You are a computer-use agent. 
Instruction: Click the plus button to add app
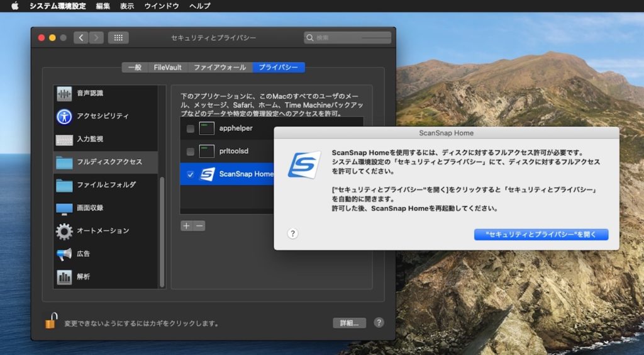[x=186, y=226]
